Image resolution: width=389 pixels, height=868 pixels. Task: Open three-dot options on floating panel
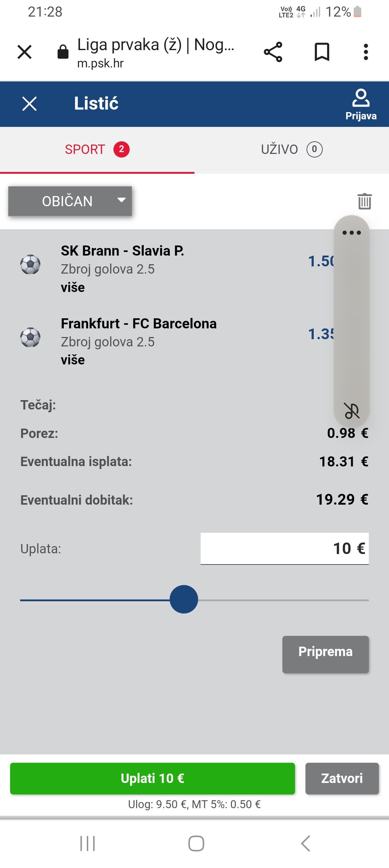click(352, 233)
